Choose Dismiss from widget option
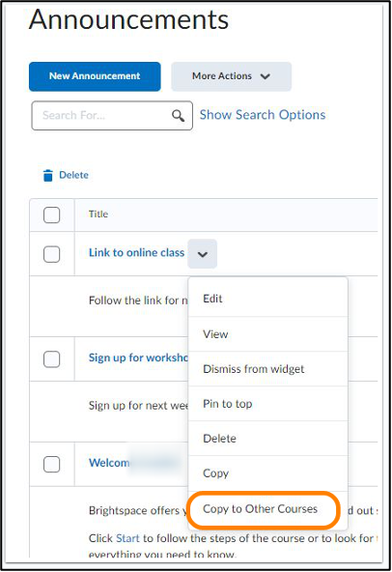The image size is (392, 572). tap(268, 369)
